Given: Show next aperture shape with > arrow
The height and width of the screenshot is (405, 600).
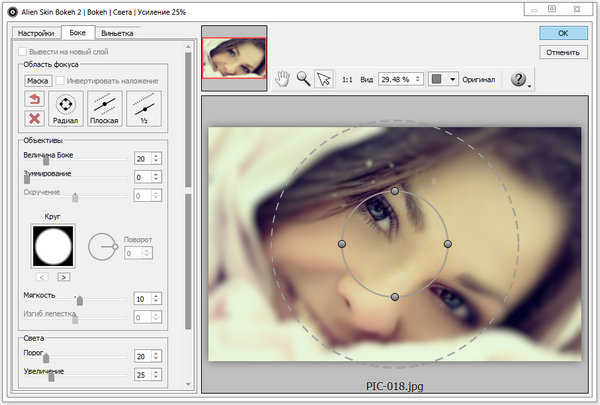Looking at the screenshot, I should coord(62,275).
